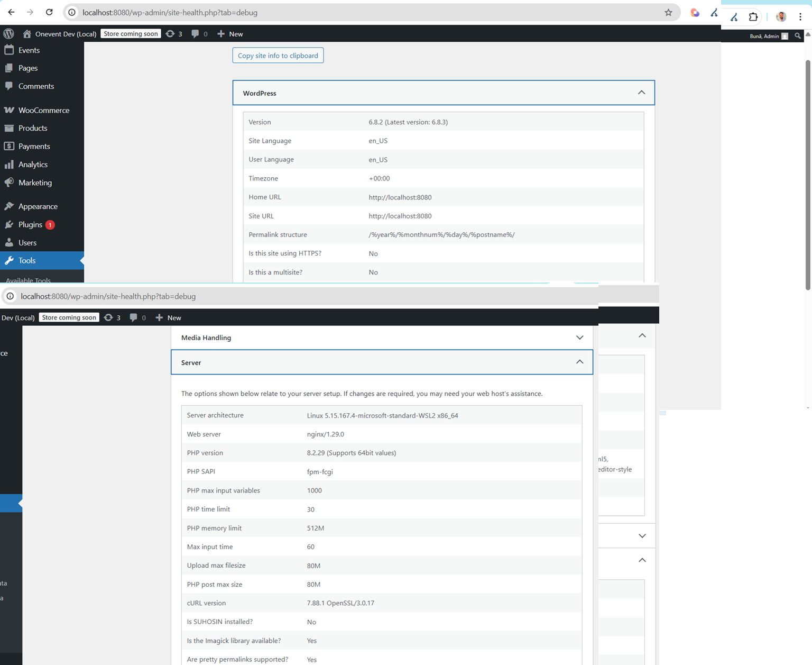Click the admin bar search magnifier icon

click(x=798, y=36)
